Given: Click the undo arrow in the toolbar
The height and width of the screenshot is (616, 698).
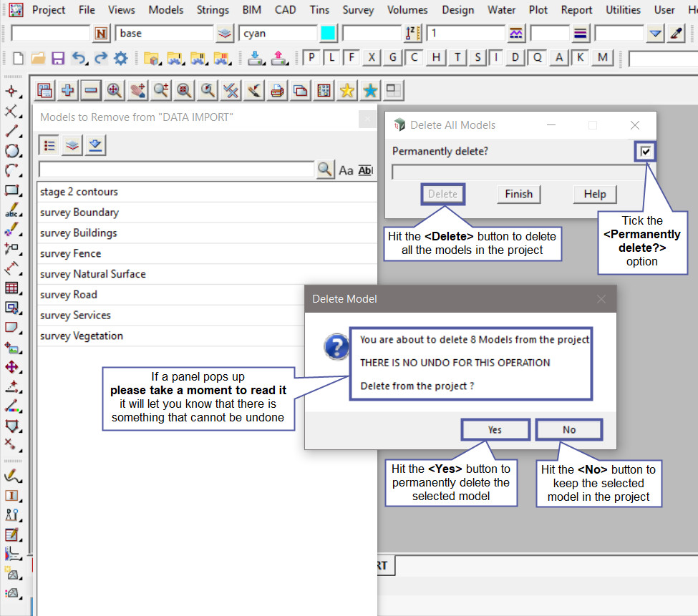Looking at the screenshot, I should [x=79, y=58].
